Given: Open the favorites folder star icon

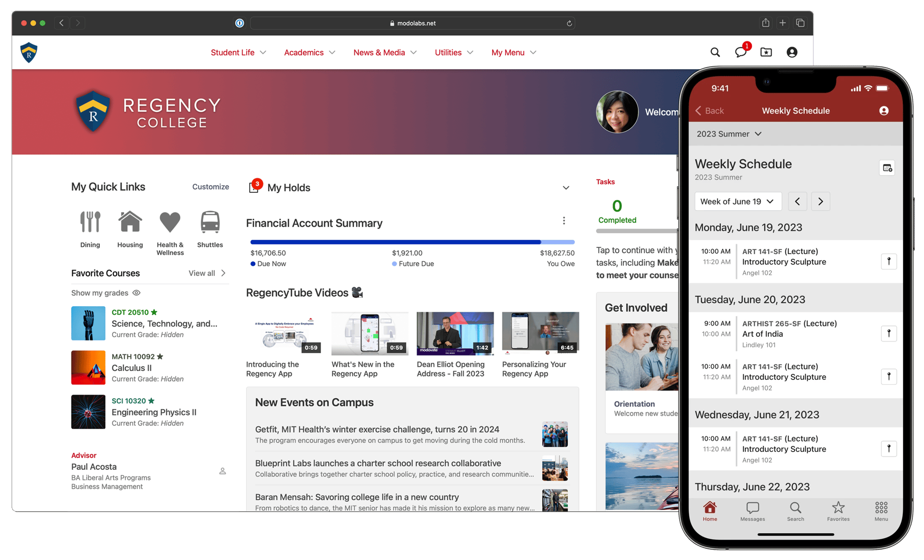Looking at the screenshot, I should [766, 52].
